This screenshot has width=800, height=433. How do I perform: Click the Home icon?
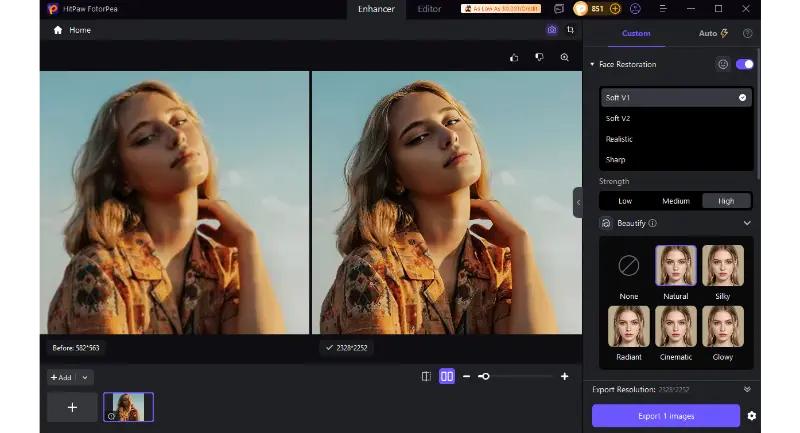[58, 30]
